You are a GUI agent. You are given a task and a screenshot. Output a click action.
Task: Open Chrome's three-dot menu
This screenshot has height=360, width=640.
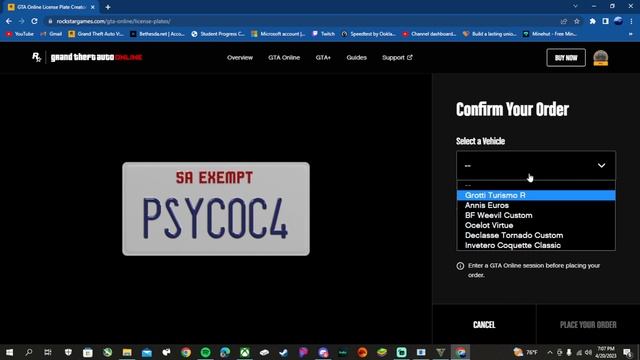pyautogui.click(x=631, y=21)
